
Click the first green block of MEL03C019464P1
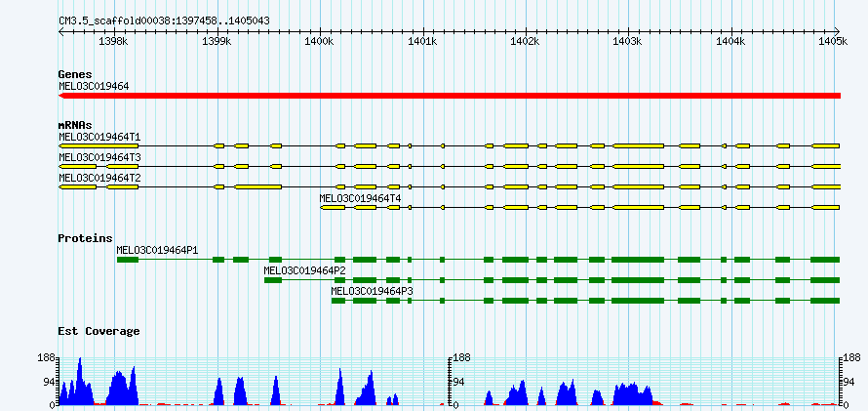(x=128, y=260)
